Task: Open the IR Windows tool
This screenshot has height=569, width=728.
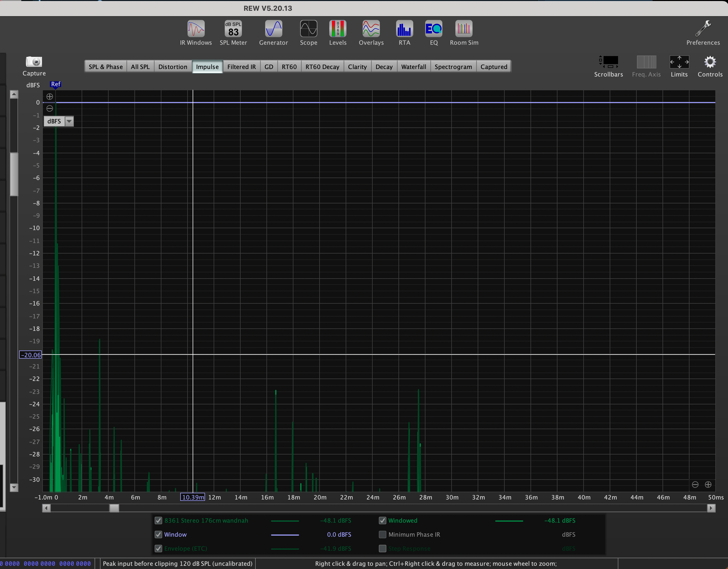Action: [196, 29]
